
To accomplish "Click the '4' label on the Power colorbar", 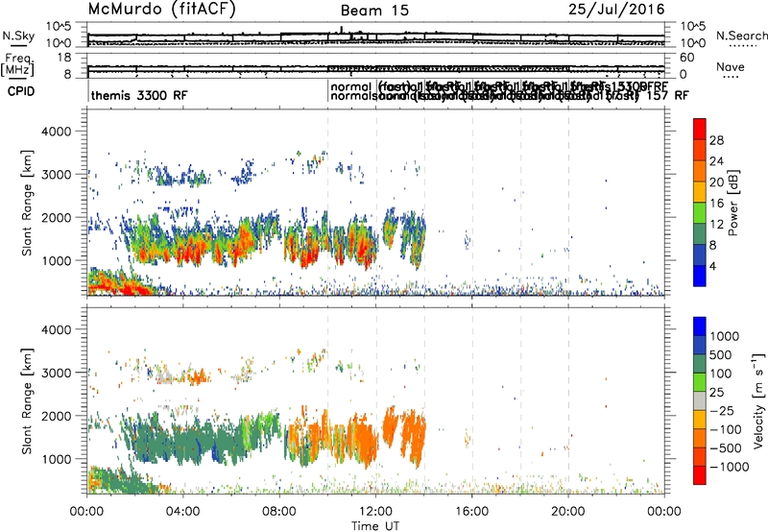I will tap(713, 266).
